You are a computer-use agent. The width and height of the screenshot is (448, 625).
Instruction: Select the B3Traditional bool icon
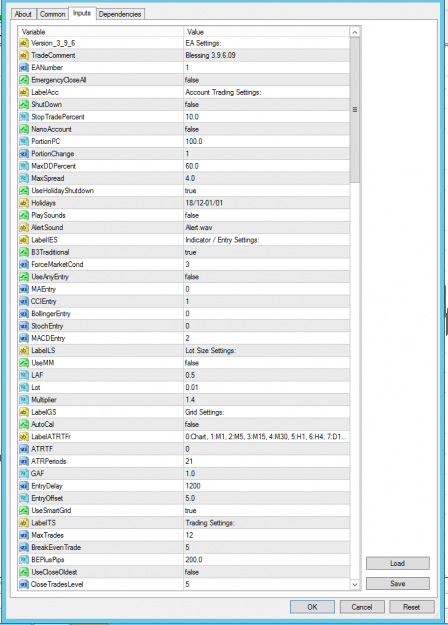[24, 252]
